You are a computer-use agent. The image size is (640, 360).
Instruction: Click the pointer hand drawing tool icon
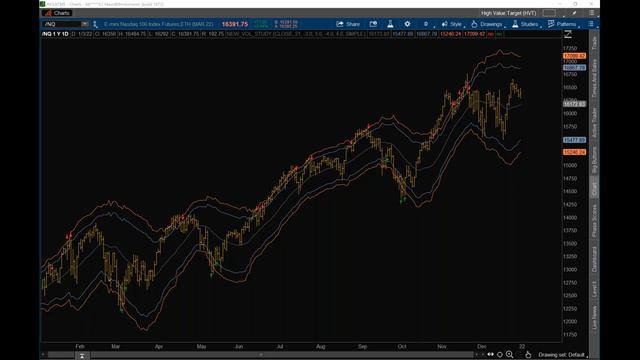point(528,354)
